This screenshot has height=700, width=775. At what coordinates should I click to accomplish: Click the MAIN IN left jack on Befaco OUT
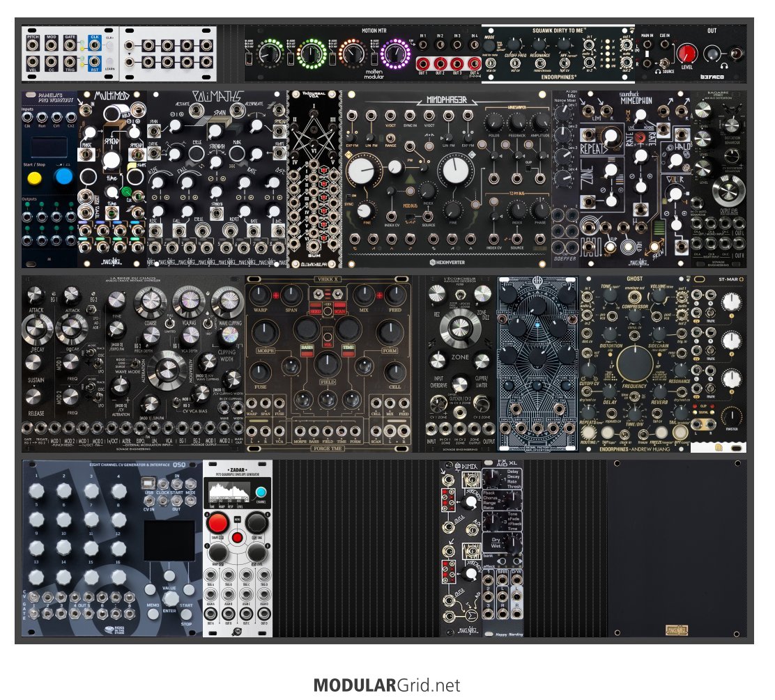point(647,44)
